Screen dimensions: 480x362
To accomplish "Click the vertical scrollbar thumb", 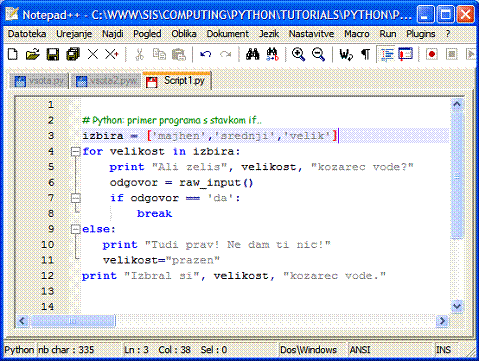I will 457,175.
